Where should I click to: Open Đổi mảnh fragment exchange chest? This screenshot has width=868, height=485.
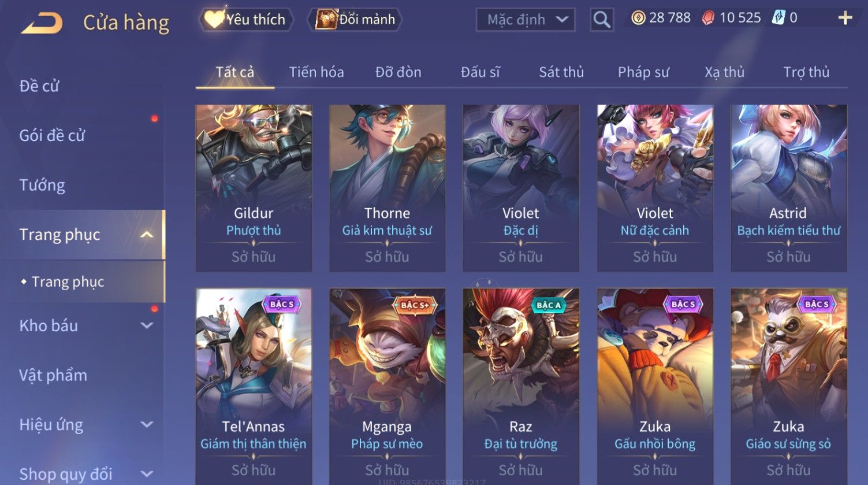coord(357,20)
